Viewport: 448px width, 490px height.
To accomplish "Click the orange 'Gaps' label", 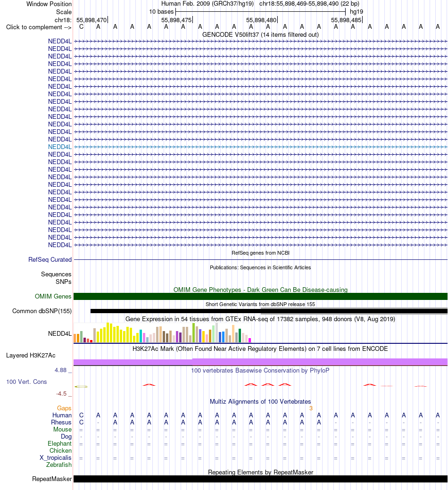I will tap(64, 408).
